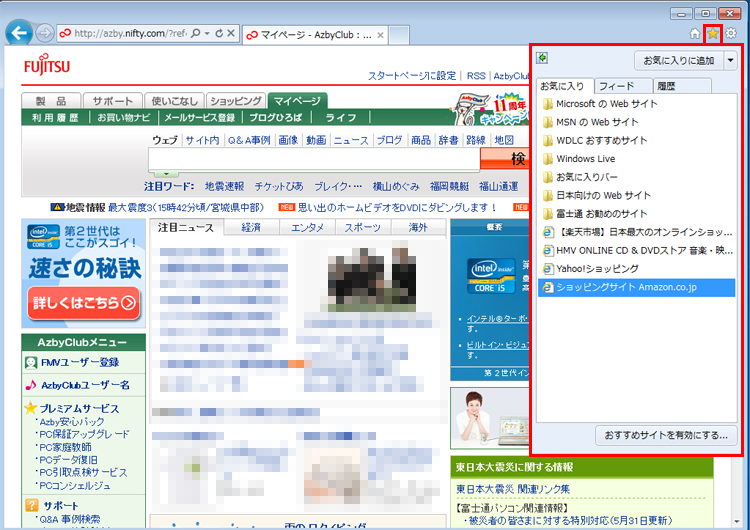
Task: Select the サポート navigation tab
Action: pos(112,101)
